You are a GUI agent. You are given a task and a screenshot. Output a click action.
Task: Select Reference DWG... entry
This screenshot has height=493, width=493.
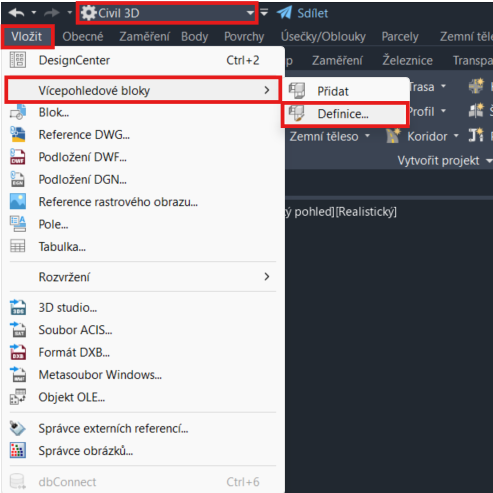coord(143,135)
